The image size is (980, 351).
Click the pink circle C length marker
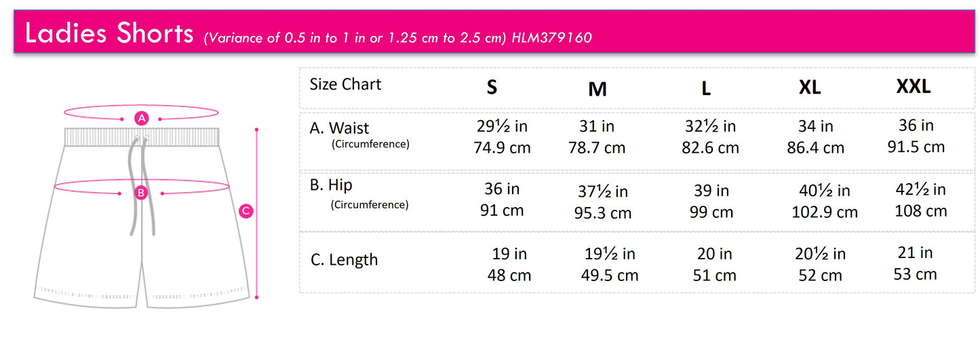tap(246, 211)
